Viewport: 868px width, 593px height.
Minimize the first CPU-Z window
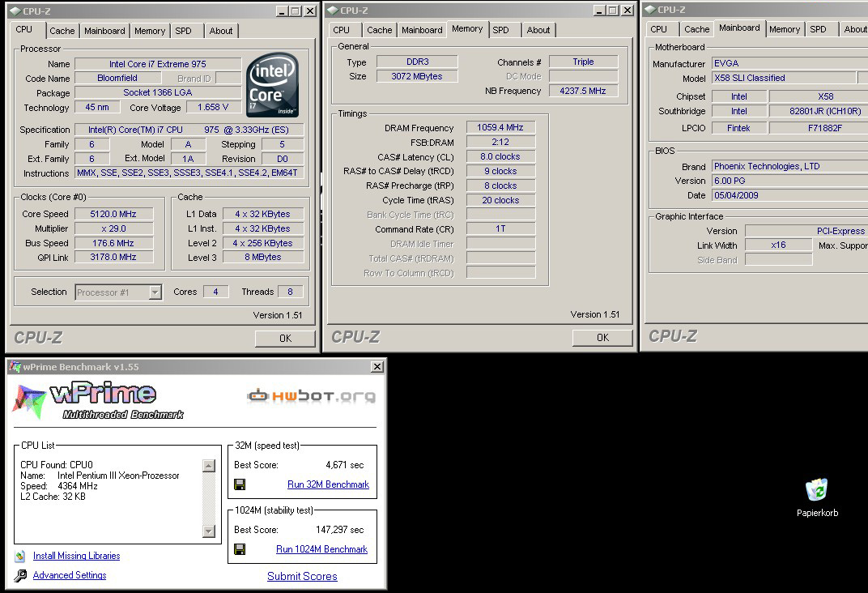pos(283,11)
